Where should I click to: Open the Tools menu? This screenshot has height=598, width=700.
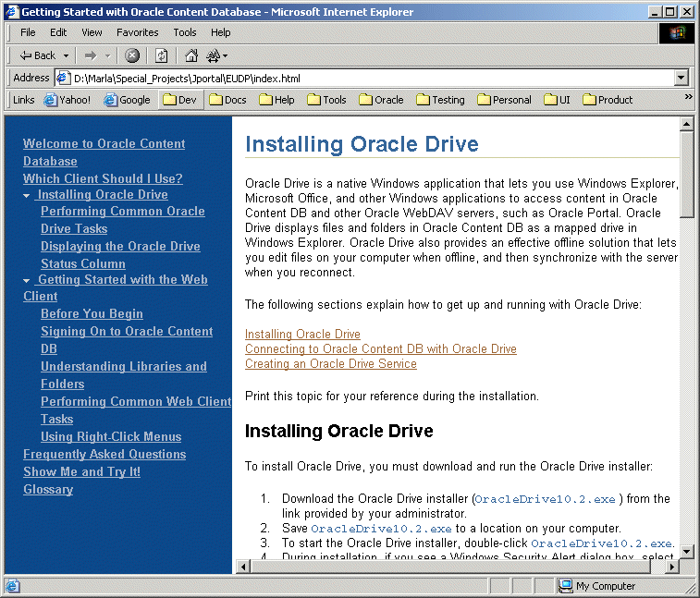point(185,32)
